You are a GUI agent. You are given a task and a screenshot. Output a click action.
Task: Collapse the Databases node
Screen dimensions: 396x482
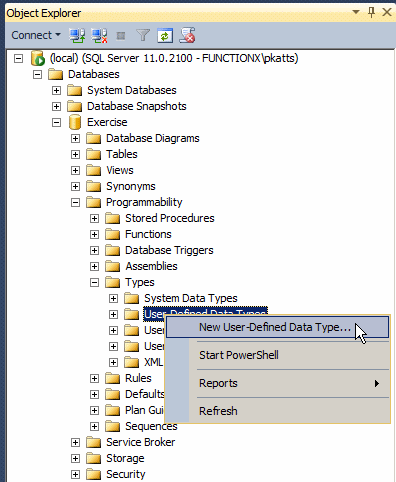tap(38, 74)
